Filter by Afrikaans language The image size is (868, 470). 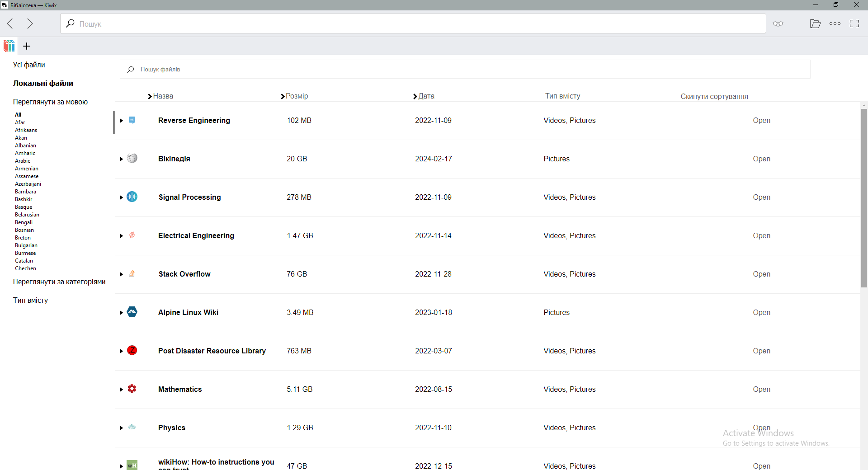pyautogui.click(x=26, y=130)
